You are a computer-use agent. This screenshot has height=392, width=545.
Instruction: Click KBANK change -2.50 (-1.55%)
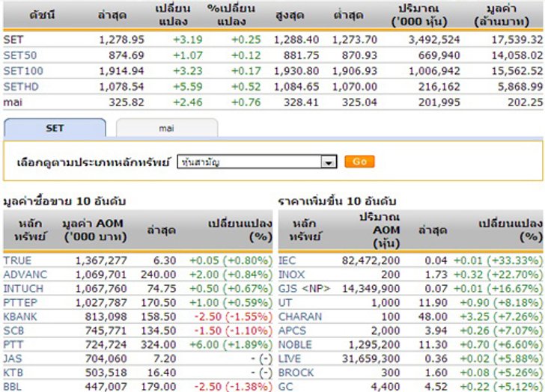(x=234, y=316)
